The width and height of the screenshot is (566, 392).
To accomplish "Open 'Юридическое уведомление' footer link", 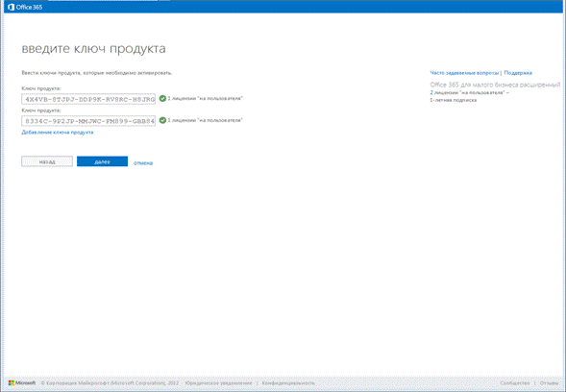I will (218, 383).
